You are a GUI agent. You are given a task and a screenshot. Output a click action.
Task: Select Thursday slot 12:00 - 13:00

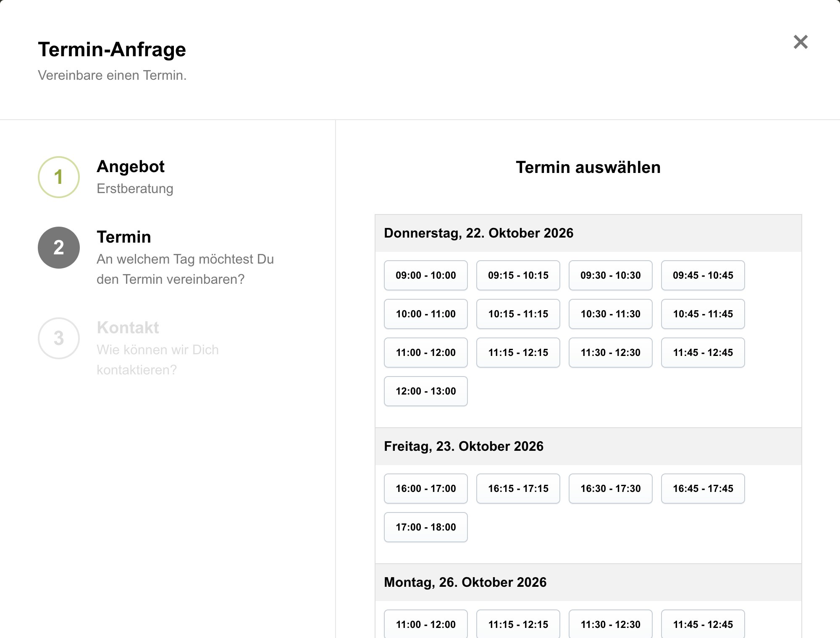(x=426, y=391)
